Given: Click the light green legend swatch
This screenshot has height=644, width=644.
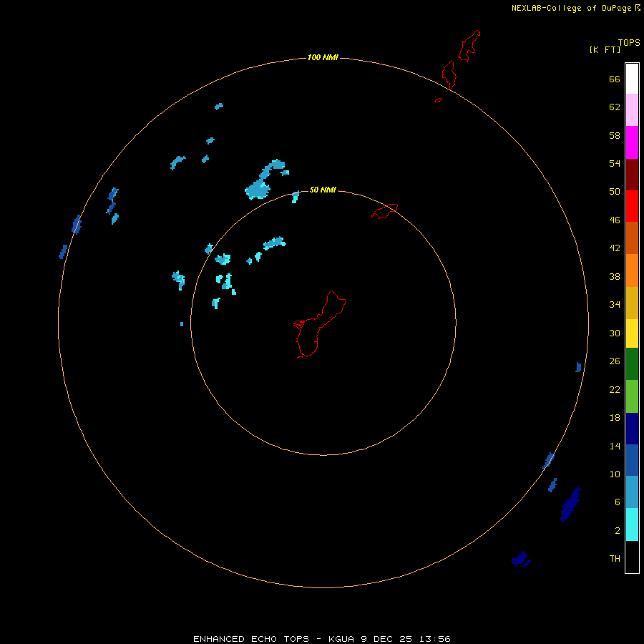Looking at the screenshot, I should tap(632, 396).
